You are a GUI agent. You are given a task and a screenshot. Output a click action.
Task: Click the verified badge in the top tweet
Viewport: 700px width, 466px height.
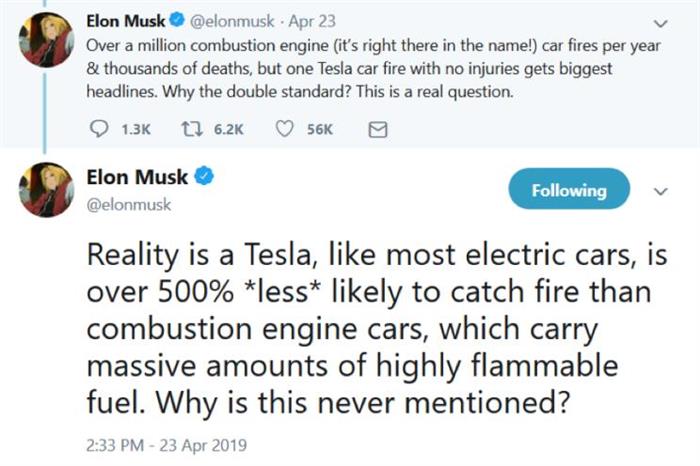pyautogui.click(x=174, y=20)
